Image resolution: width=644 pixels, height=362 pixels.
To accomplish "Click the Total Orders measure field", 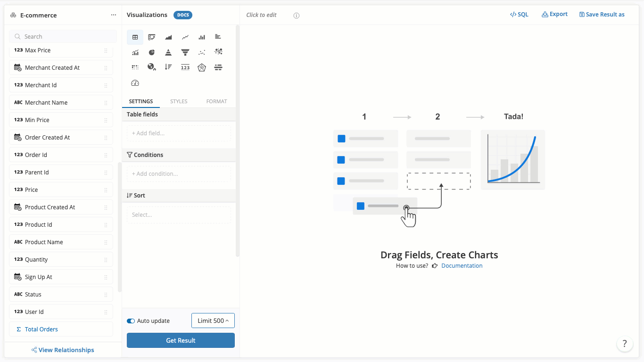I will coord(41,329).
